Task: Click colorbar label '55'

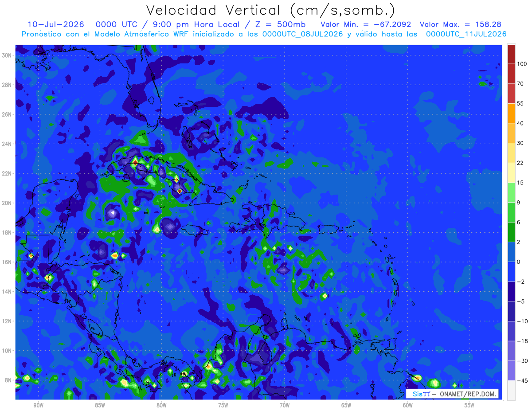Action: click(520, 103)
